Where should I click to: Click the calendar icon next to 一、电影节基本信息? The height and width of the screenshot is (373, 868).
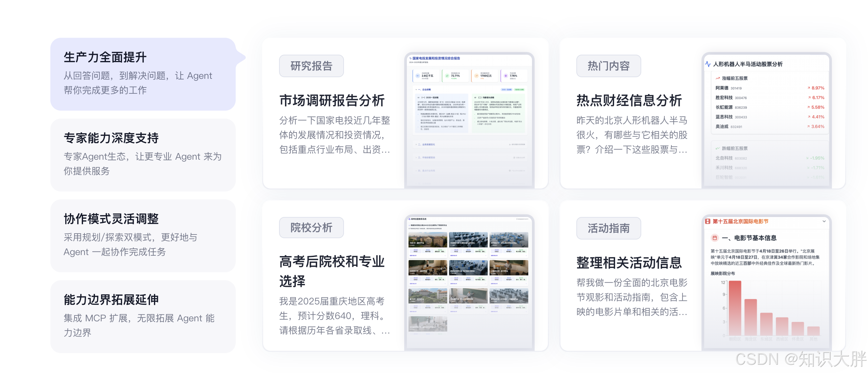click(x=714, y=238)
